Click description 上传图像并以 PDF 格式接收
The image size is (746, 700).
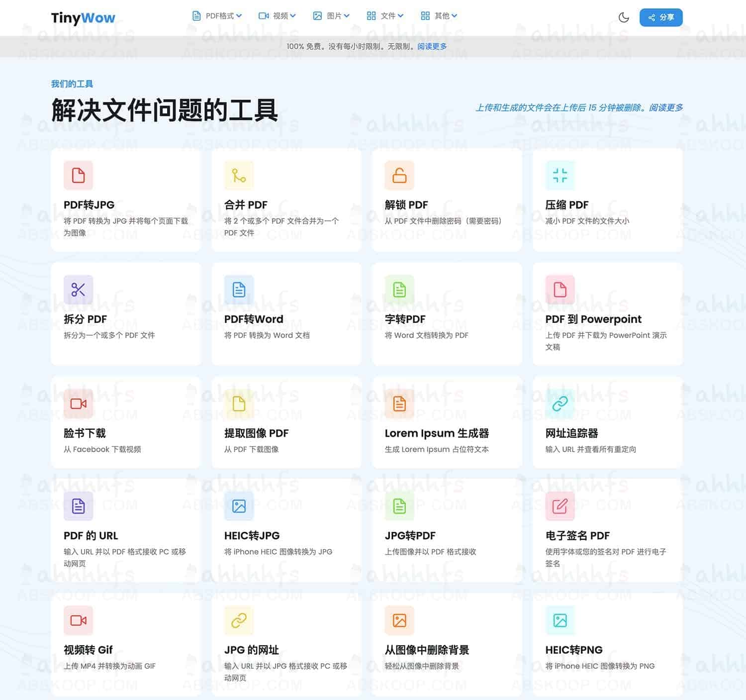coord(431,552)
